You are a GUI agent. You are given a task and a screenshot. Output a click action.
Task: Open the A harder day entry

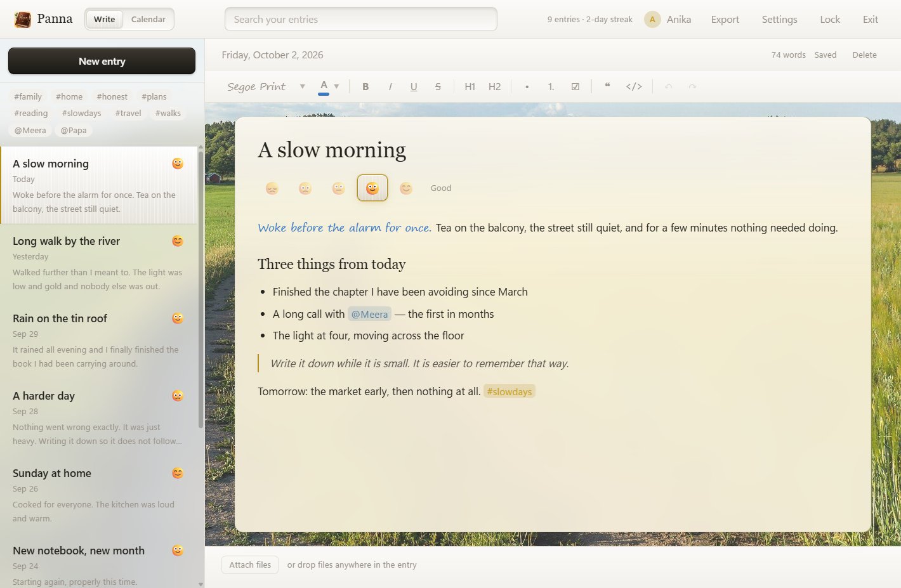coord(99,417)
